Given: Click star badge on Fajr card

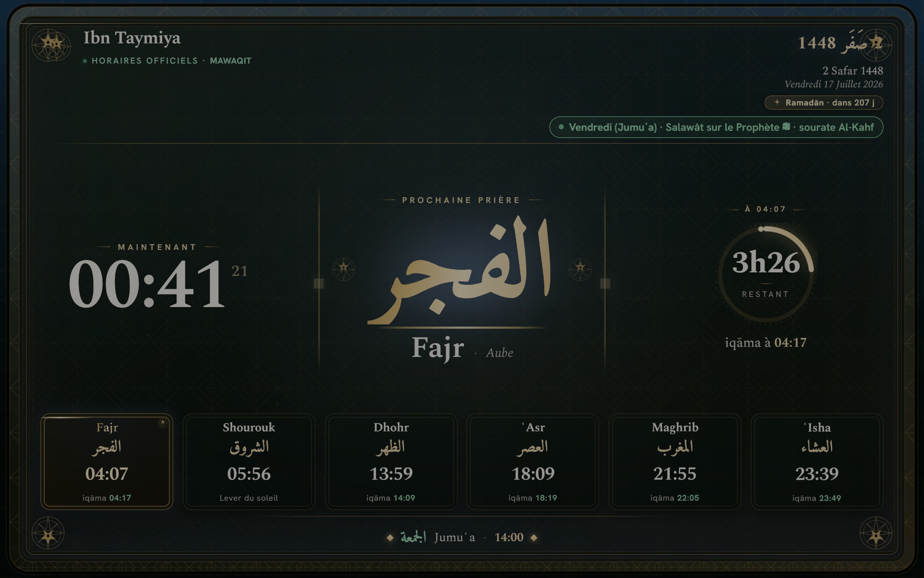Looking at the screenshot, I should point(163,423).
